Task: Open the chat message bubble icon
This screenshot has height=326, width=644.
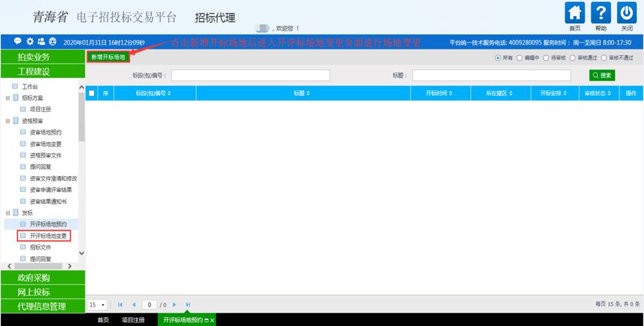Action: click(18, 41)
